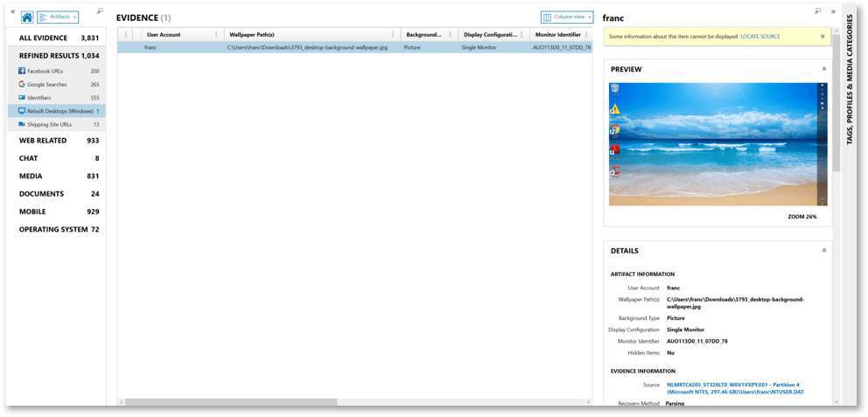Open the Column view dropdown

(567, 17)
